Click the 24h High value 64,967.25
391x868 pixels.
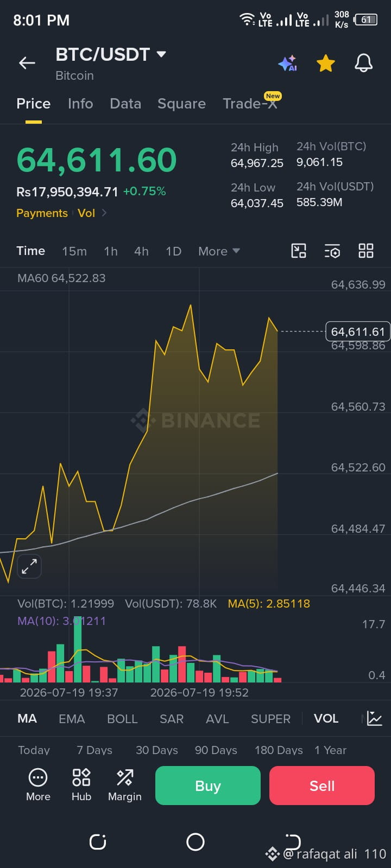[x=257, y=163]
